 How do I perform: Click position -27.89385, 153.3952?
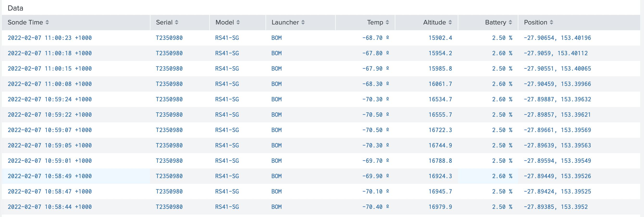click(556, 207)
